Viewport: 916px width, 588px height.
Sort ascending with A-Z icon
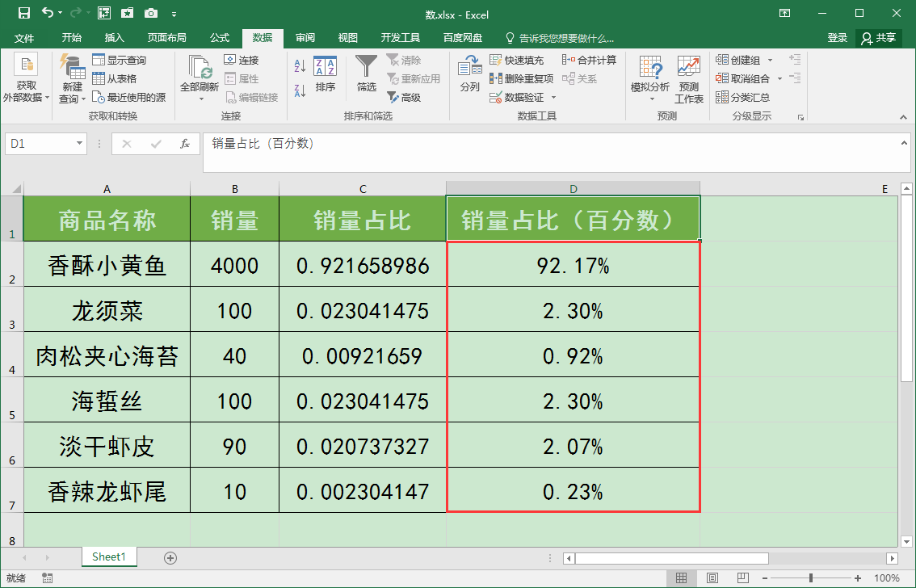pos(300,66)
